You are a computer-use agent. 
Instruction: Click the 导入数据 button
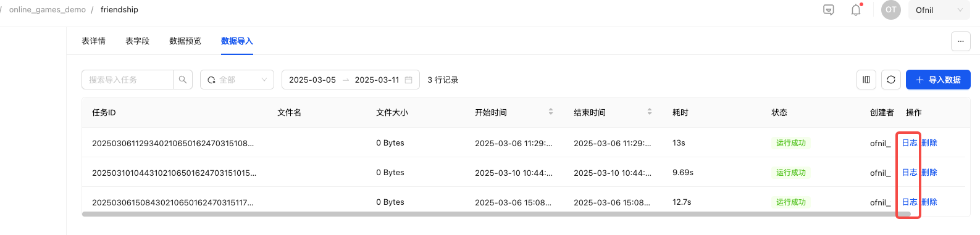[938, 80]
